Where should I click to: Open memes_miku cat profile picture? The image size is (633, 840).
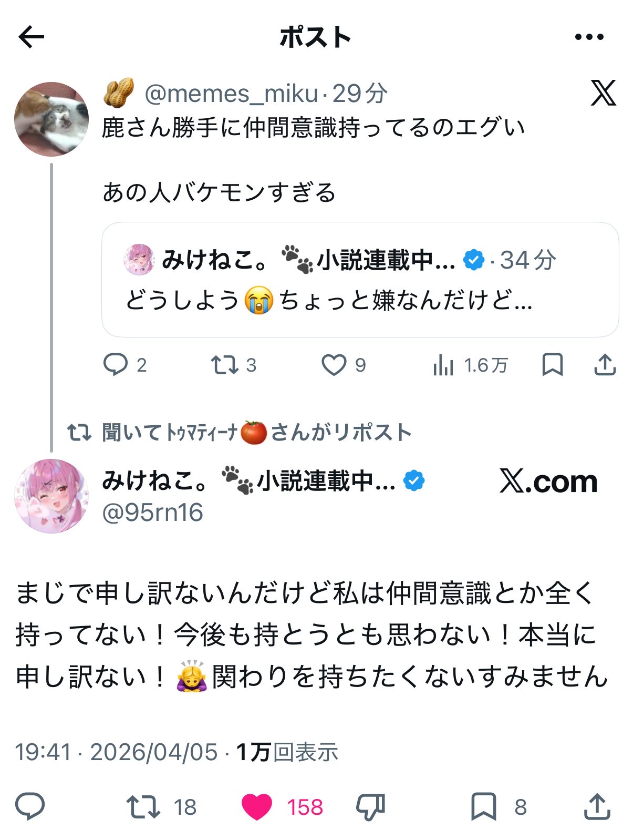point(51,119)
